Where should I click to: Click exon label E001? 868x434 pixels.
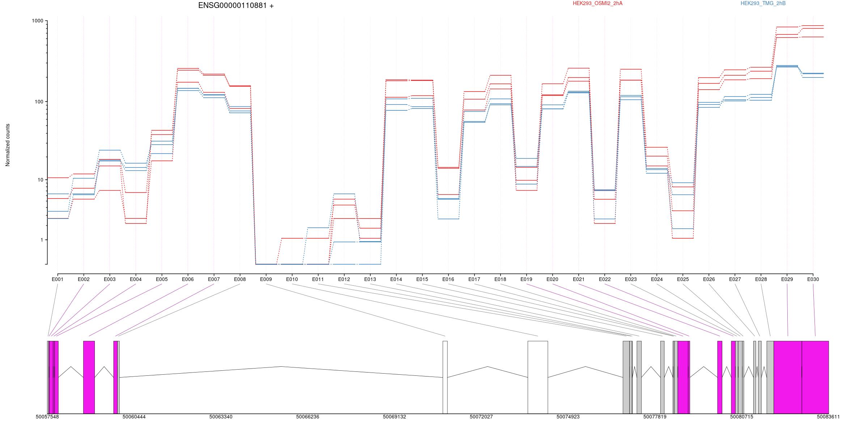click(x=58, y=279)
